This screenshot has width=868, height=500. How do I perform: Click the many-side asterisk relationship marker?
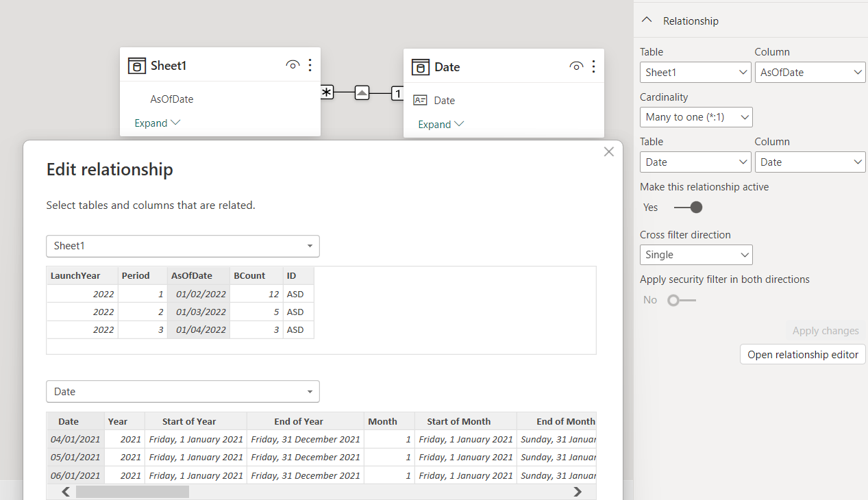click(x=327, y=92)
